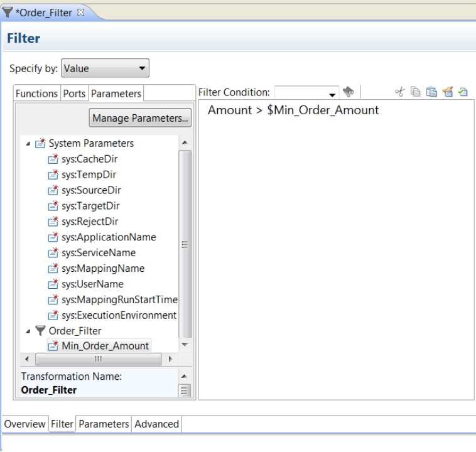Screen dimensions: 476x452
Task: Close the Order_Filter editor tab
Action: click(81, 13)
